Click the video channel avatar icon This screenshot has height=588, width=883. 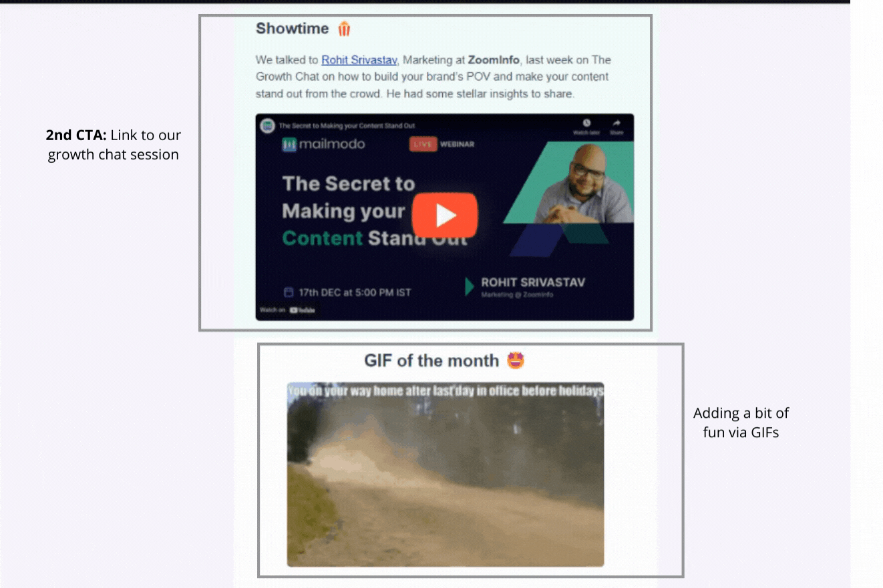coord(267,125)
